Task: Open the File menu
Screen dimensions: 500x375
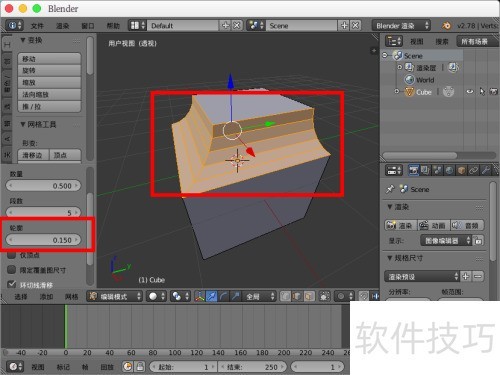Action: point(37,26)
